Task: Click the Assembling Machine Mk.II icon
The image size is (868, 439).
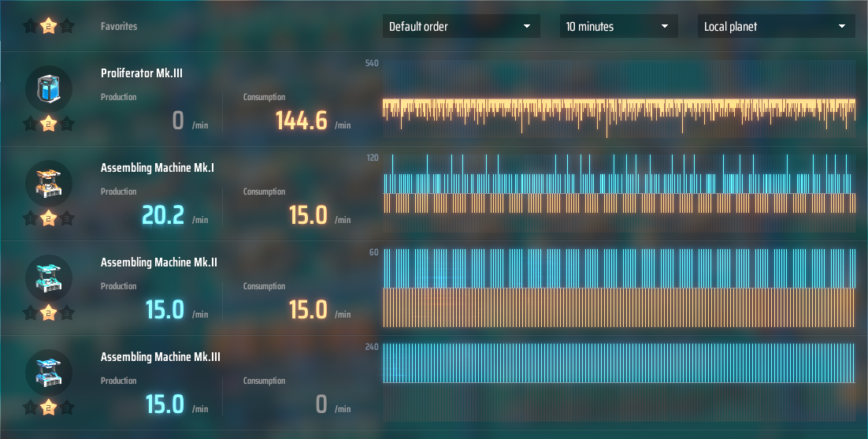Action: (x=49, y=277)
